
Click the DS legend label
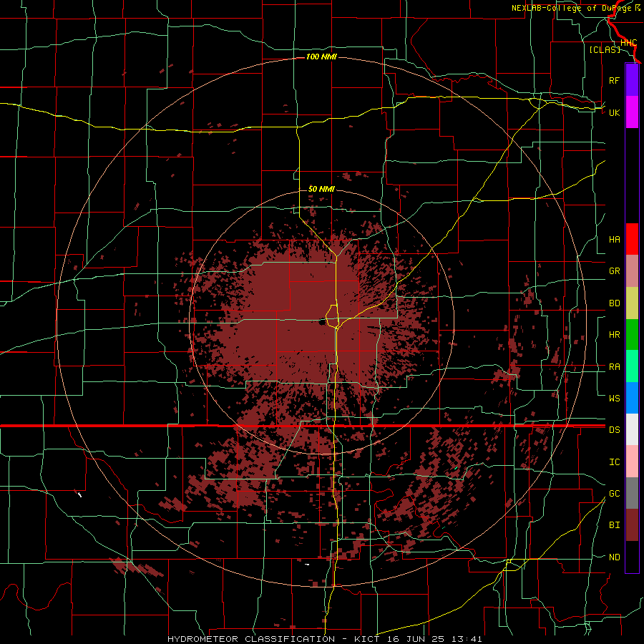click(x=614, y=430)
